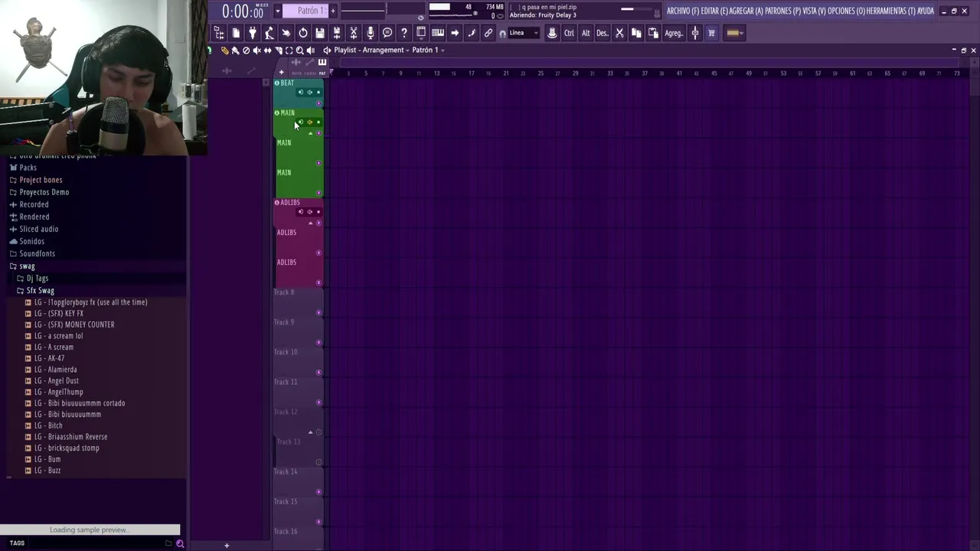This screenshot has height=551, width=980.
Task: Click the tempo slider next to pattern selector
Action: coord(364,10)
